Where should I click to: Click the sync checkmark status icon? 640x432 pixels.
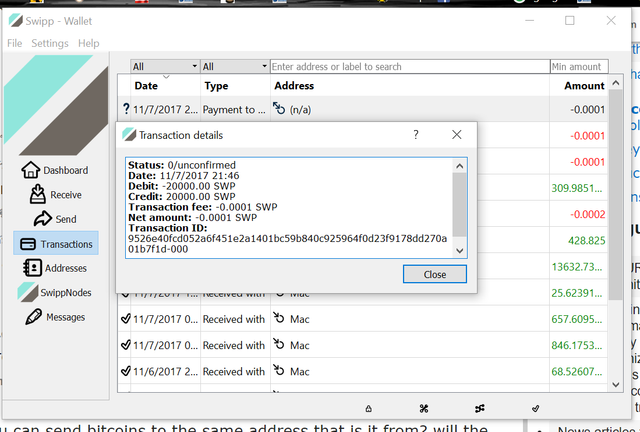tap(536, 408)
